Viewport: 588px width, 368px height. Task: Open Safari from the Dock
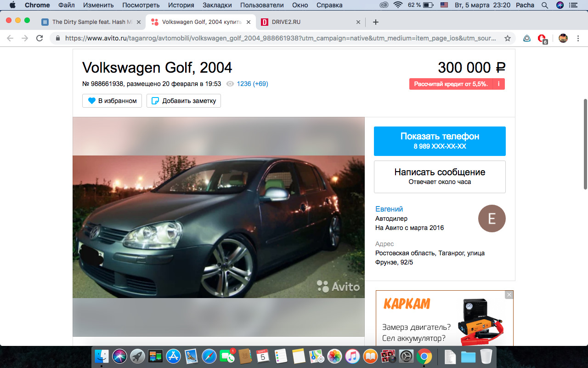pyautogui.click(x=209, y=356)
